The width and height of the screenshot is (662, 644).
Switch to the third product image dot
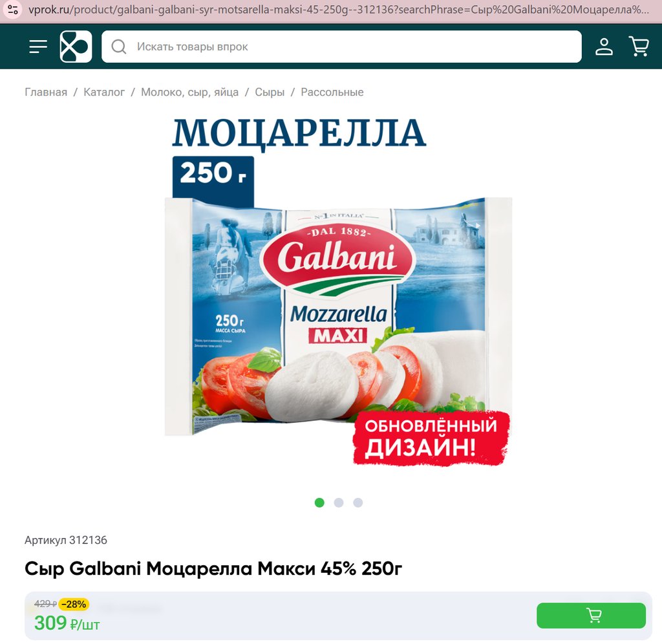click(358, 502)
